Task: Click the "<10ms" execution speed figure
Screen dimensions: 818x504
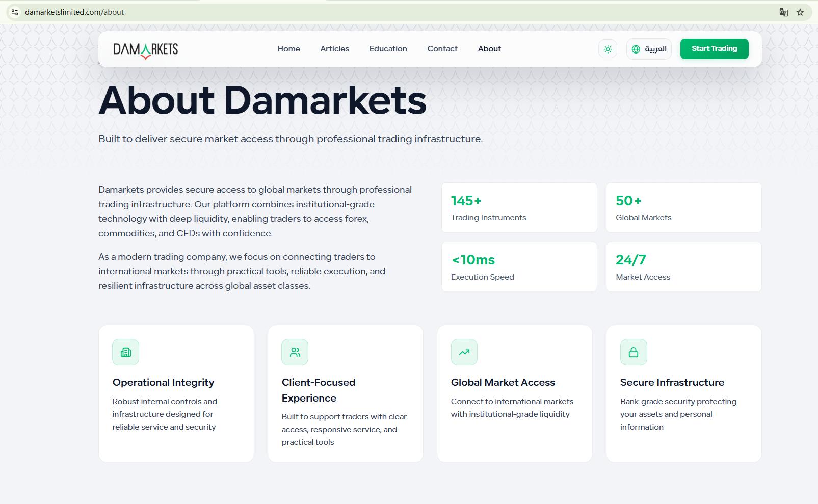Action: point(473,260)
